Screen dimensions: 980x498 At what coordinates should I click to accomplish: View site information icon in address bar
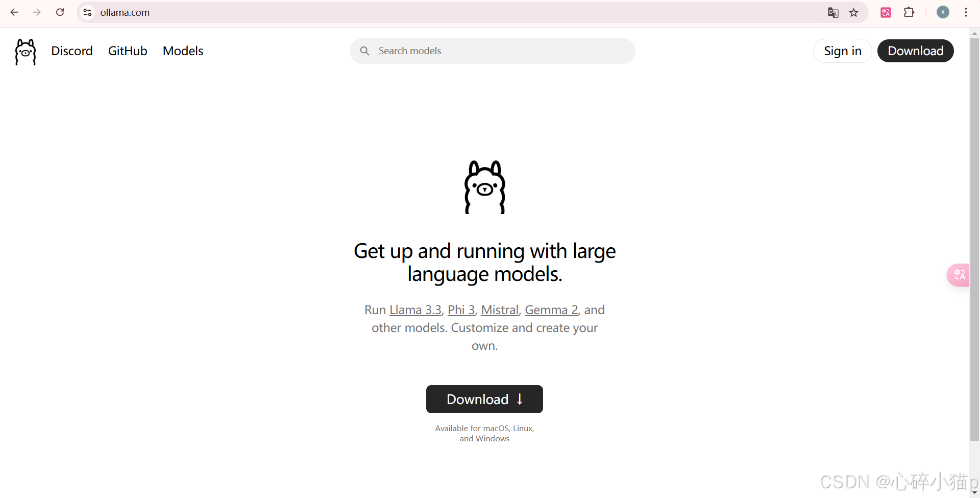click(87, 12)
